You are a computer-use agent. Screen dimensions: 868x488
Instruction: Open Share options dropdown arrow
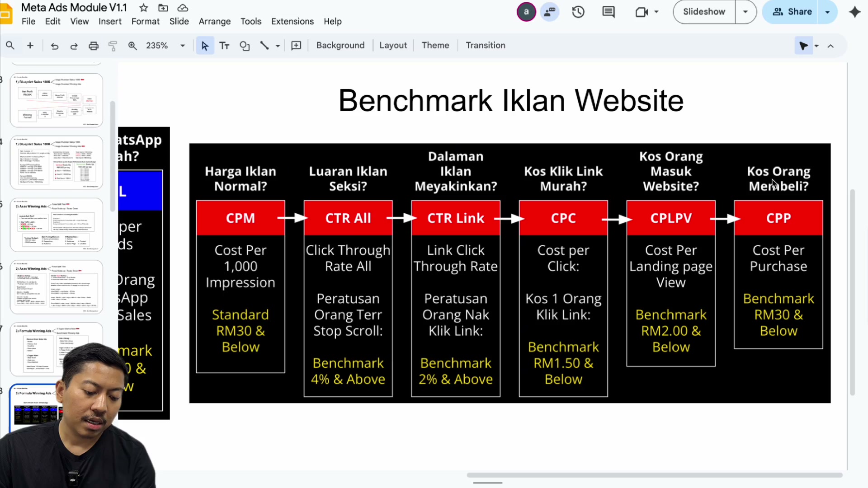click(828, 12)
